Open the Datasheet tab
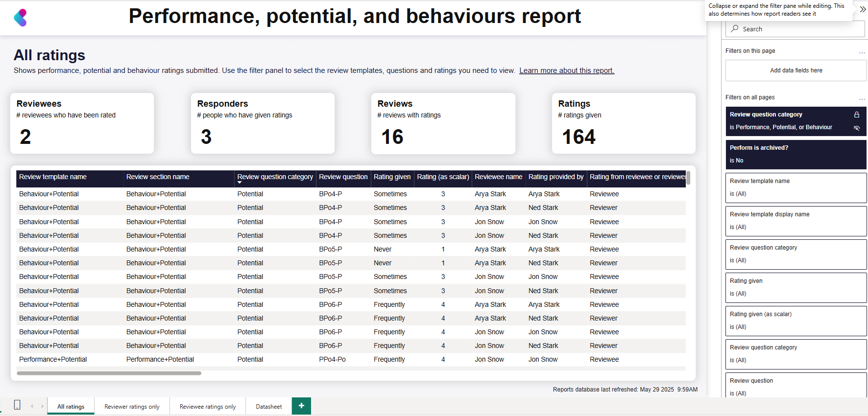This screenshot has height=416, width=868. (269, 406)
